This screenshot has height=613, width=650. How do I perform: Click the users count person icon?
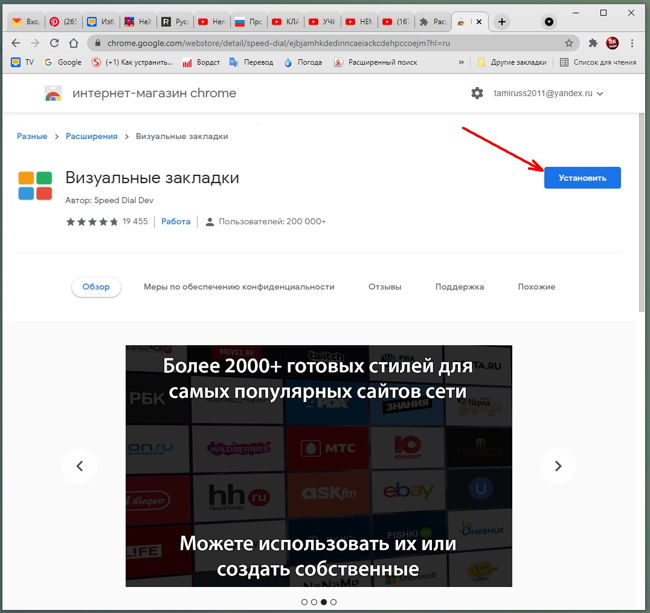pyautogui.click(x=210, y=222)
